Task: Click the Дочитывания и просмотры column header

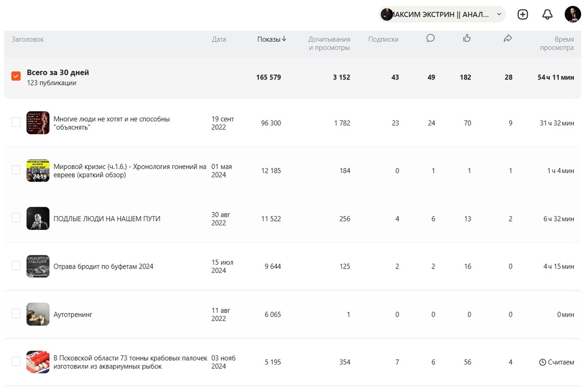Action: 329,43
